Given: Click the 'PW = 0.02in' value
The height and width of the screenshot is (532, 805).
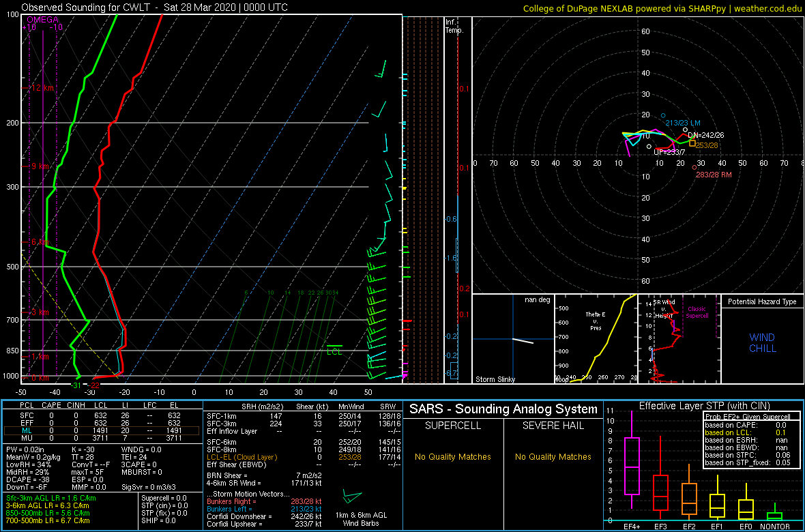Looking at the screenshot, I should point(26,450).
